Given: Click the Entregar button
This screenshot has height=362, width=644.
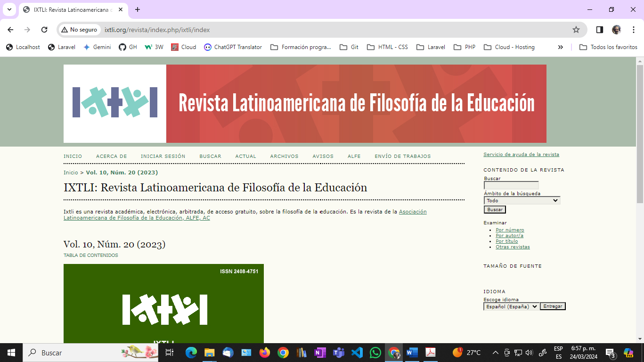Looking at the screenshot, I should [553, 306].
